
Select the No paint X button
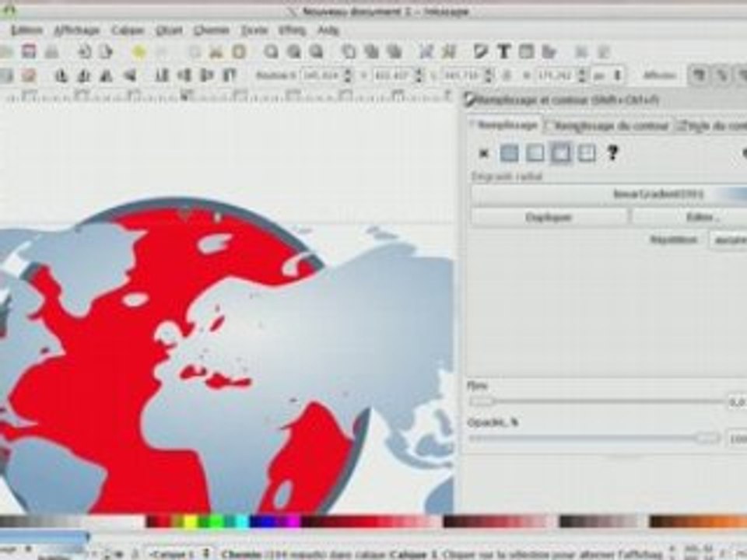(483, 153)
